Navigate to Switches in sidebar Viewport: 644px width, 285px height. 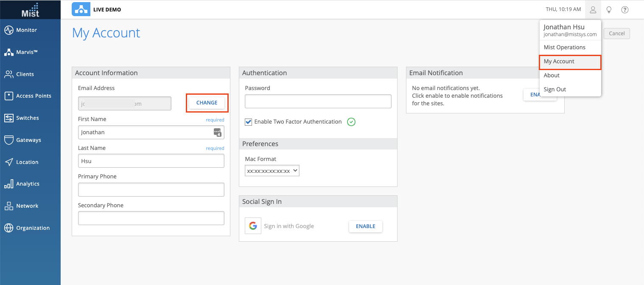coord(27,118)
